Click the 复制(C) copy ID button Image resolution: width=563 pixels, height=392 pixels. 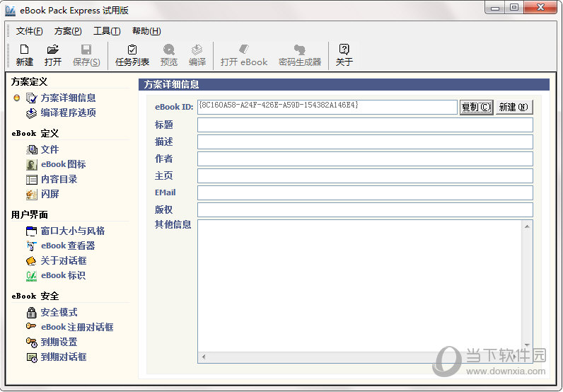pos(476,107)
